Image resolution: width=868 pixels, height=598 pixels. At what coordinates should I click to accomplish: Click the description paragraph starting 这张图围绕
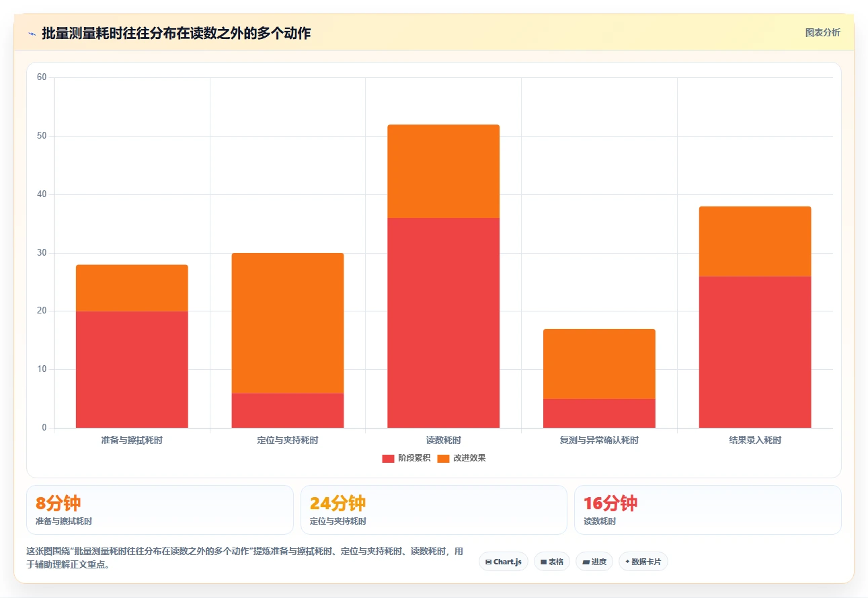click(245, 558)
